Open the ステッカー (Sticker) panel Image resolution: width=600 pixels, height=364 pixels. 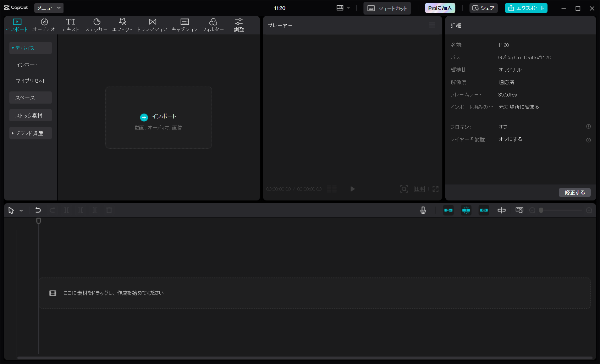click(x=96, y=25)
